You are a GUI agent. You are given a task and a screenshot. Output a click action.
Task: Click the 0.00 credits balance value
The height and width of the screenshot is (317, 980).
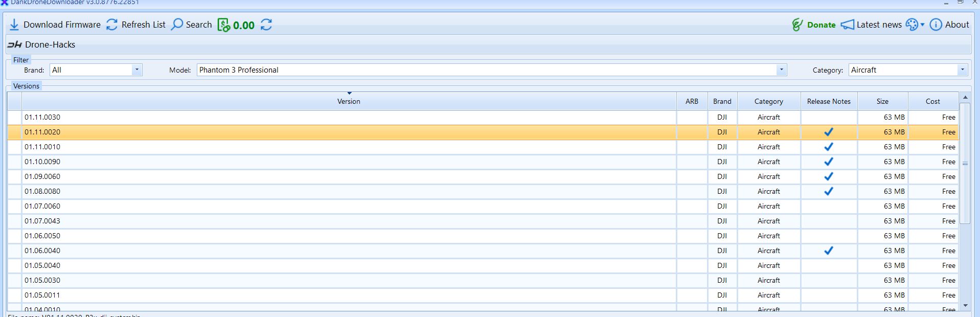[x=244, y=25]
